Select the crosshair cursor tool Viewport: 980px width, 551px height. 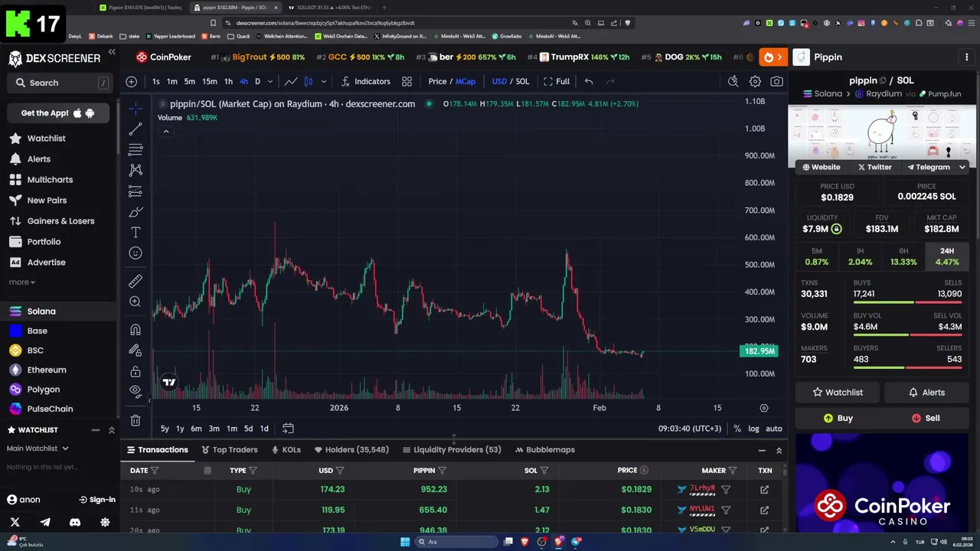tap(136, 108)
